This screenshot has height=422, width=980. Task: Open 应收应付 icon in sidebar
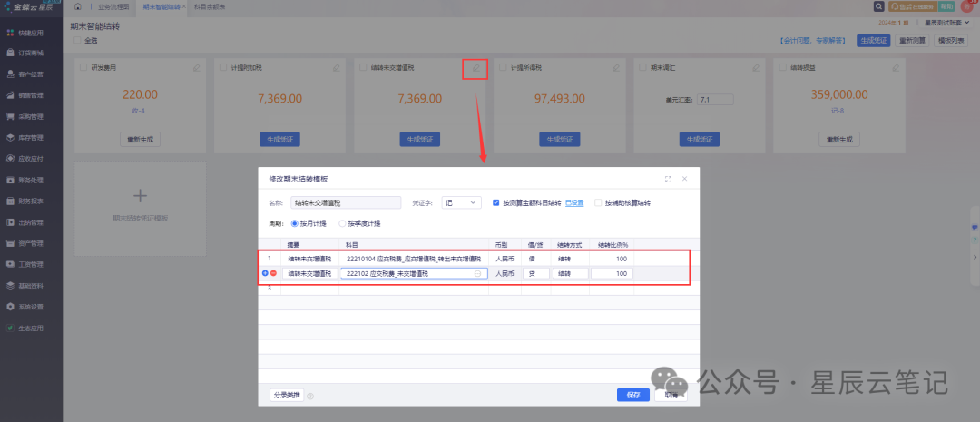(x=11, y=159)
